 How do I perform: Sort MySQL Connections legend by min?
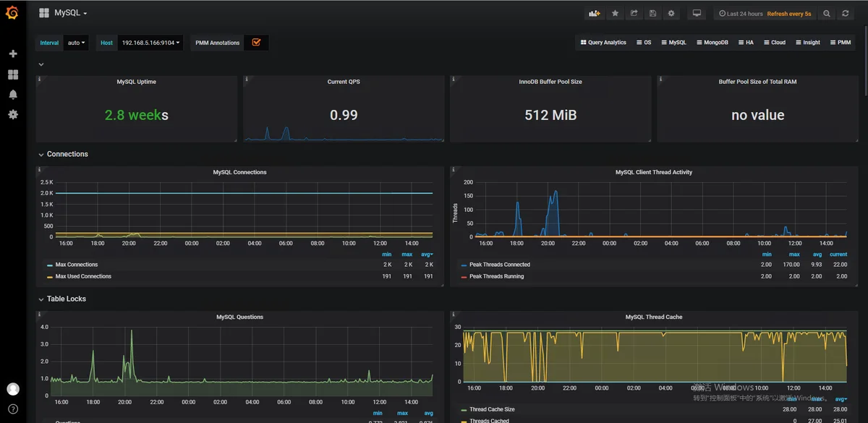point(387,255)
